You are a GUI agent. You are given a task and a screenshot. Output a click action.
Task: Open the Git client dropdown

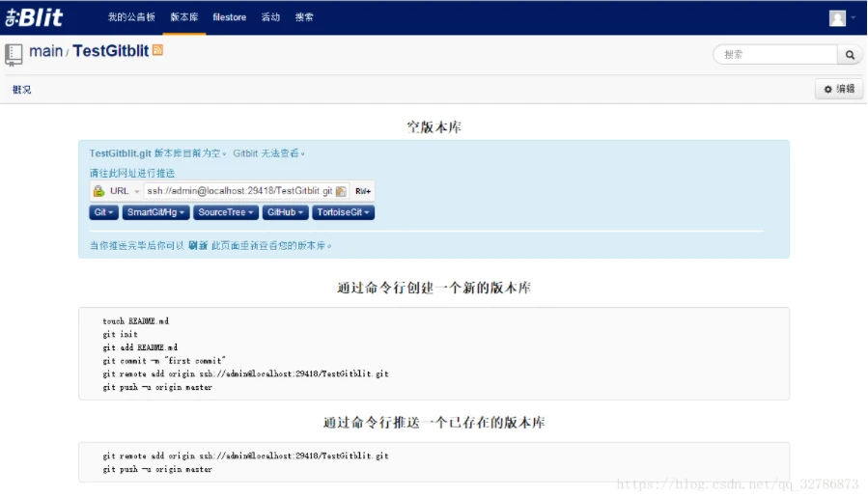104,212
